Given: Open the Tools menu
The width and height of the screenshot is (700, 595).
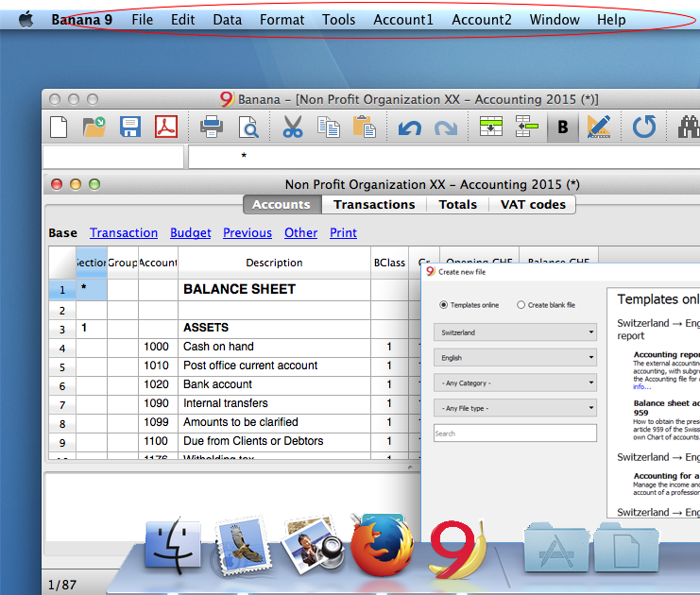Looking at the screenshot, I should coord(338,20).
